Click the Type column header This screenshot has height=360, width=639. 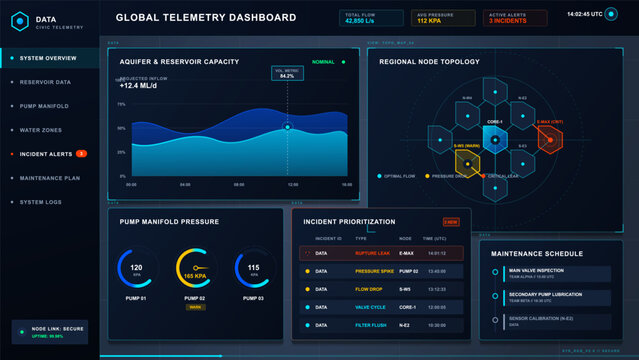(361, 239)
